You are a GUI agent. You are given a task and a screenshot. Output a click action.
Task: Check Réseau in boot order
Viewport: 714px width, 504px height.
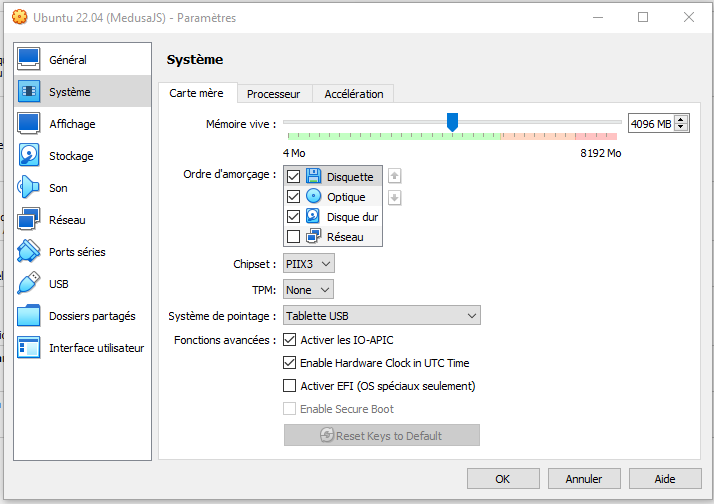coord(293,236)
